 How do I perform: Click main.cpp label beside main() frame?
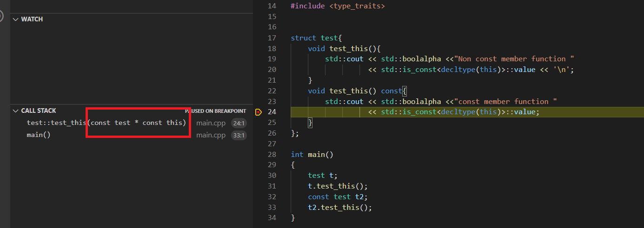click(x=211, y=135)
